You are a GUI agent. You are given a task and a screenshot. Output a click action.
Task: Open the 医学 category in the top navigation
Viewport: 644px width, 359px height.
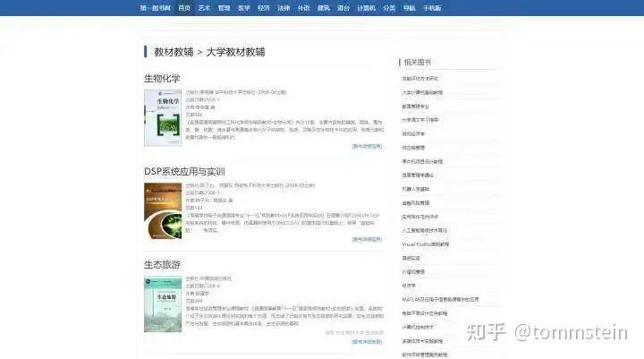tap(244, 8)
